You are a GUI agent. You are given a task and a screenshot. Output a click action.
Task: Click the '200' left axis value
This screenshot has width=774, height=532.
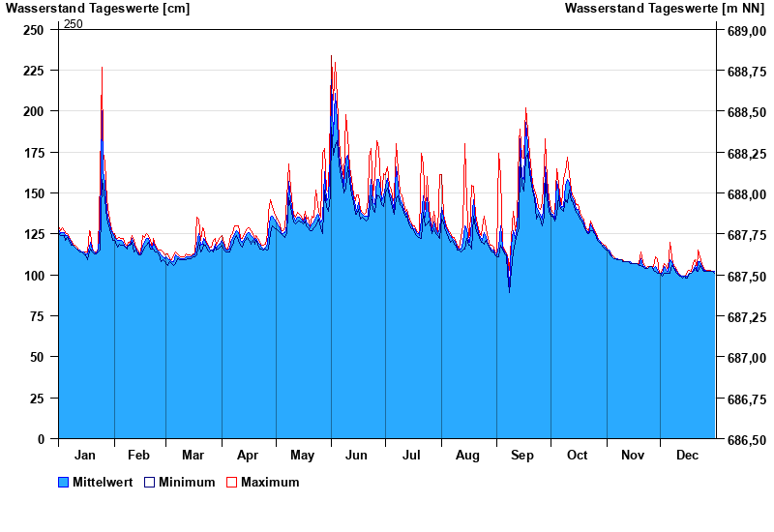coord(34,111)
